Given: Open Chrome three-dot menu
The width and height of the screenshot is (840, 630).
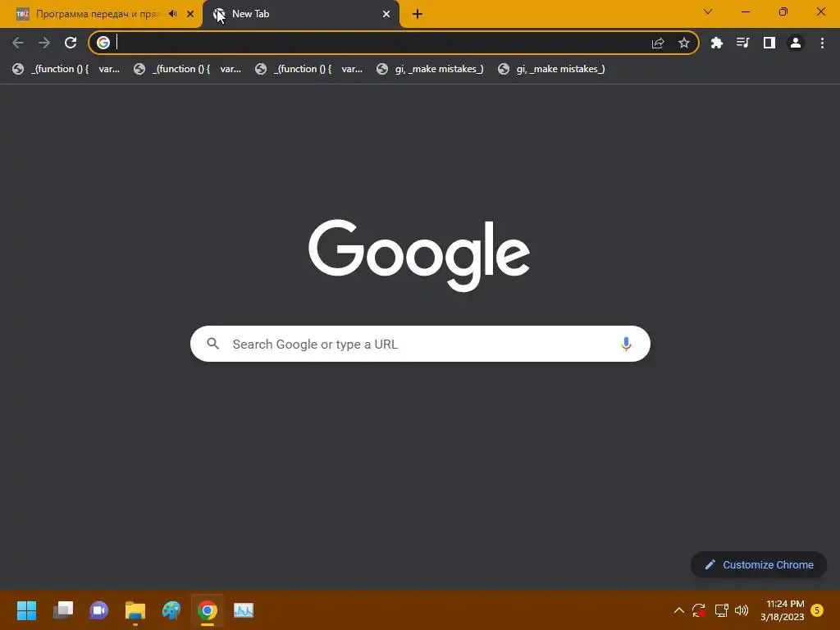Looking at the screenshot, I should click(822, 43).
